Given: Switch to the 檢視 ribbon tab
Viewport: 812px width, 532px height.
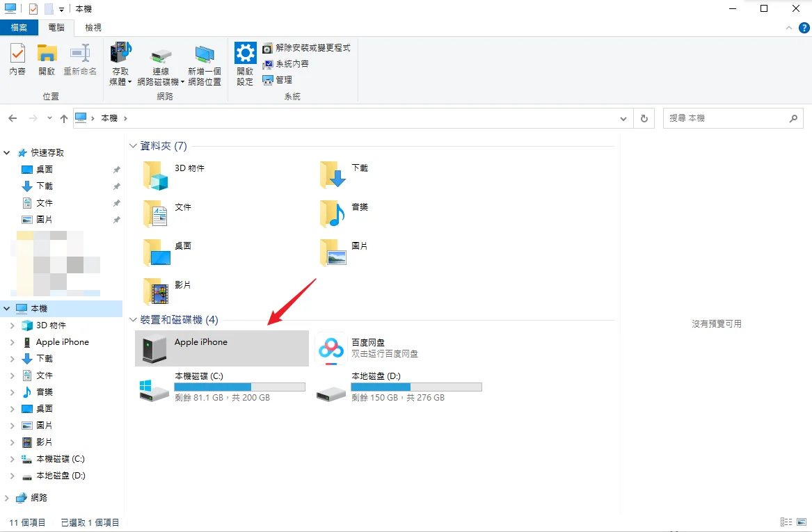Looking at the screenshot, I should coord(93,27).
